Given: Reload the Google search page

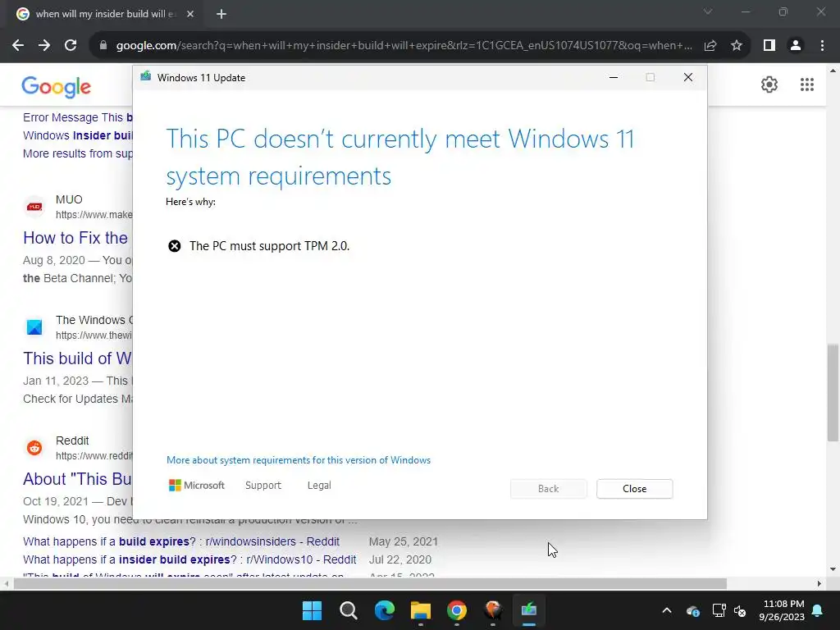Looking at the screenshot, I should click(71, 46).
